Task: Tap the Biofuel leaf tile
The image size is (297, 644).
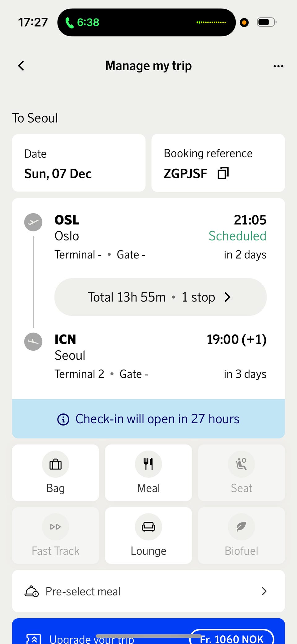Action: click(241, 535)
